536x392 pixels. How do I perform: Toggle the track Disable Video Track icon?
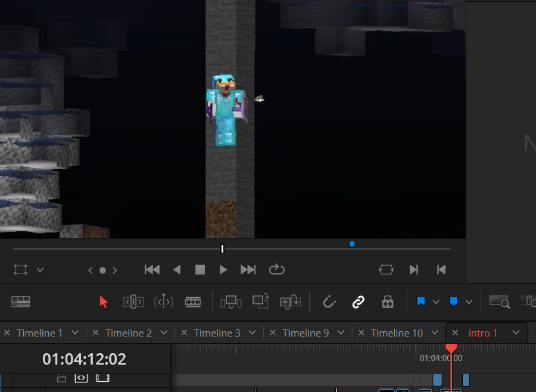pyautogui.click(x=102, y=378)
